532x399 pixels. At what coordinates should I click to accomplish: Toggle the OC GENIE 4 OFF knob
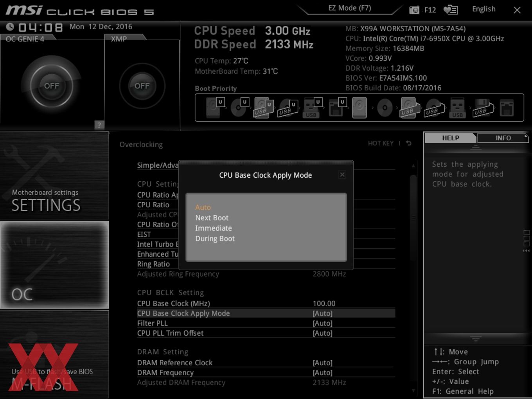[52, 86]
